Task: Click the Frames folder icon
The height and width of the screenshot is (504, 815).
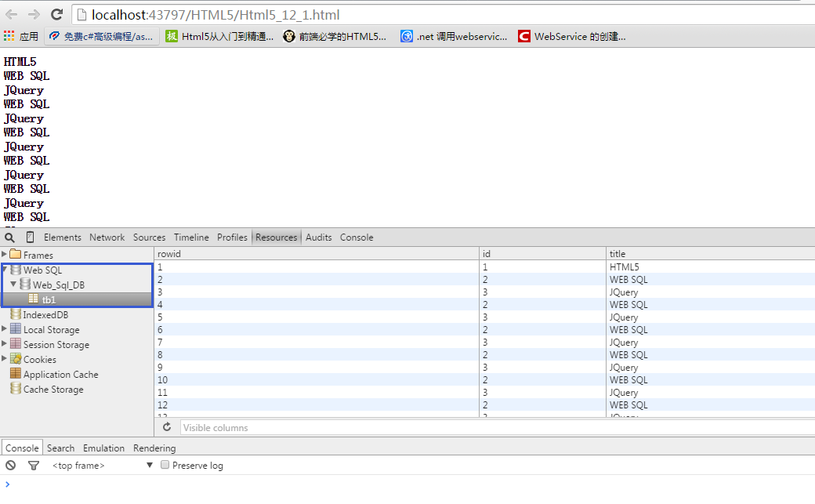Action: point(16,254)
